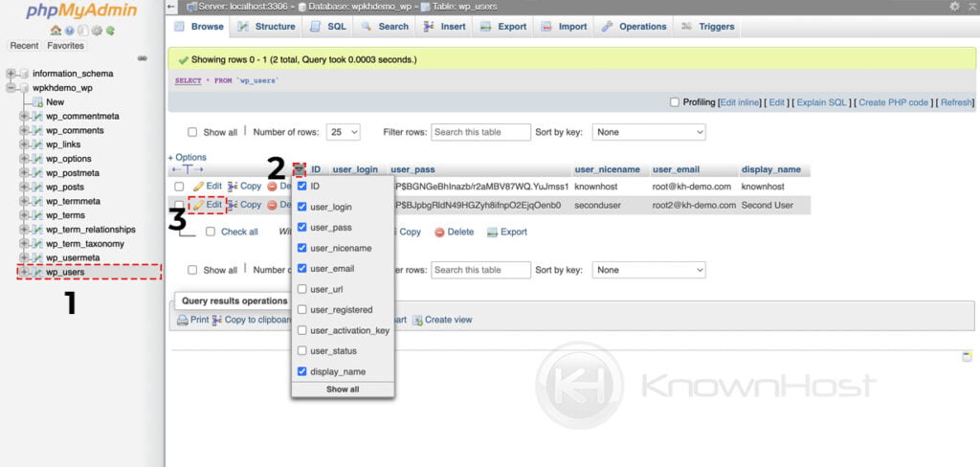
Task: Click the small bookmark icon at right edge
Action: 967,357
